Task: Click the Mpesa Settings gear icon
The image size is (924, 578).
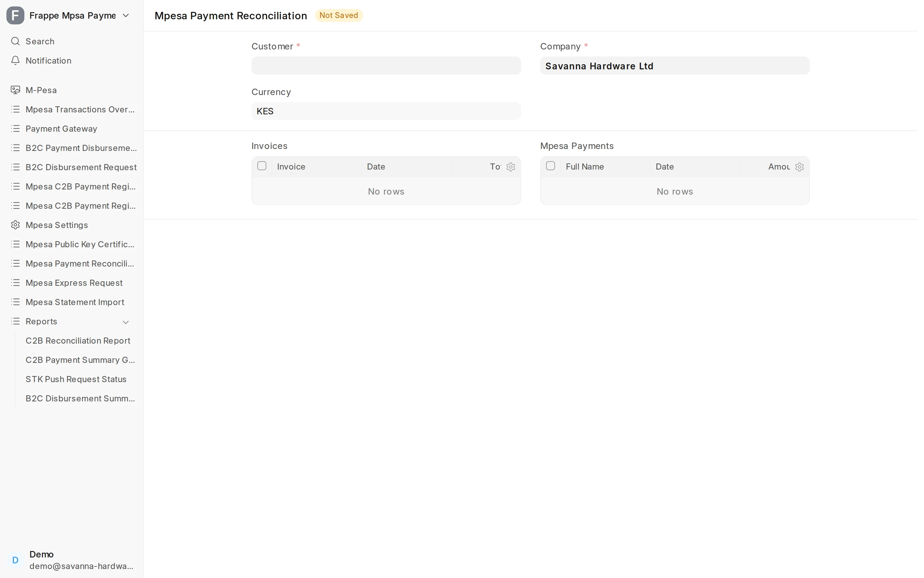Action: pos(15,225)
